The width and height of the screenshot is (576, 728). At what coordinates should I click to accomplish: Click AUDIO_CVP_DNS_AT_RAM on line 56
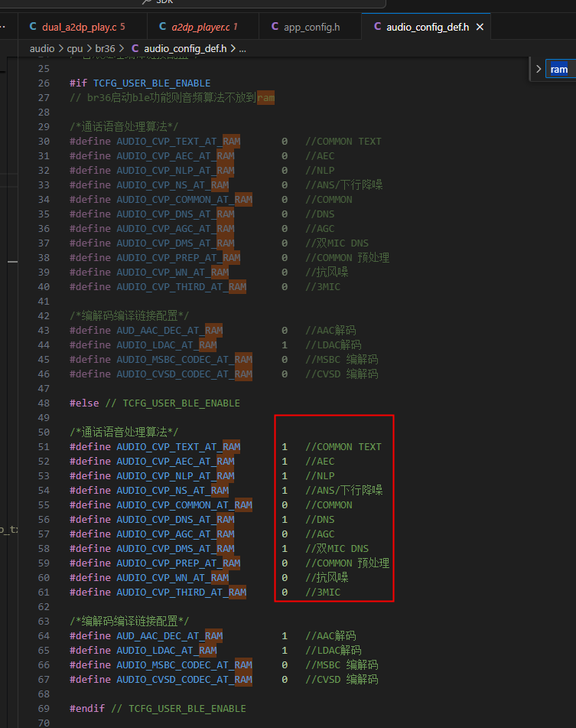(x=175, y=519)
